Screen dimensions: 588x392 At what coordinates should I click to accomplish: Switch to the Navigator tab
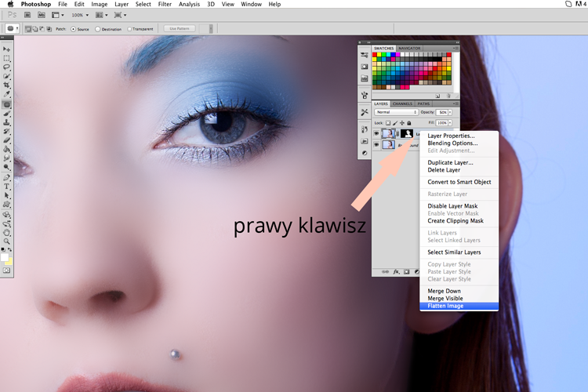(x=409, y=49)
